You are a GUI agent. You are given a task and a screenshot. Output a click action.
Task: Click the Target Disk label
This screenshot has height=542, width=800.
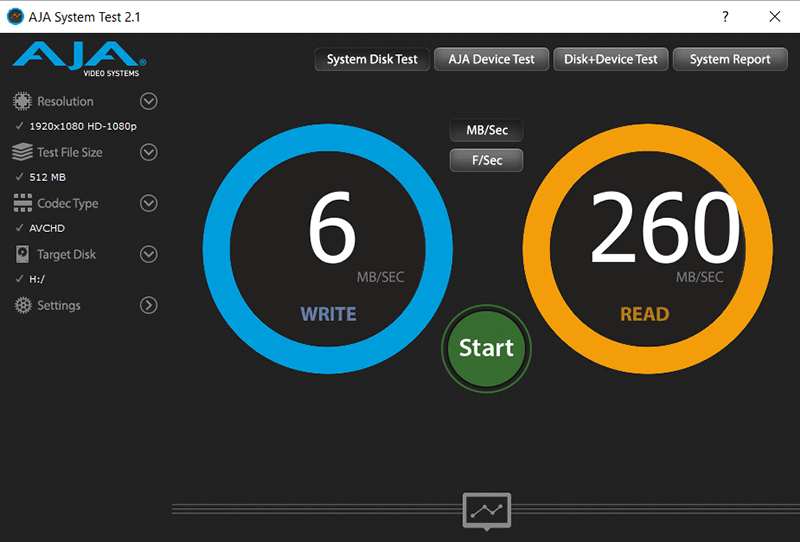[x=66, y=254]
